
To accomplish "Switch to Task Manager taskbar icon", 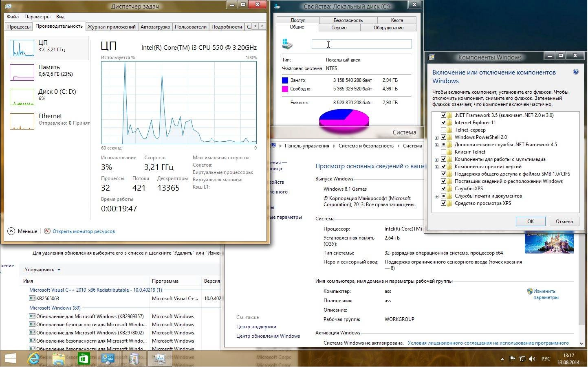I will [159, 358].
